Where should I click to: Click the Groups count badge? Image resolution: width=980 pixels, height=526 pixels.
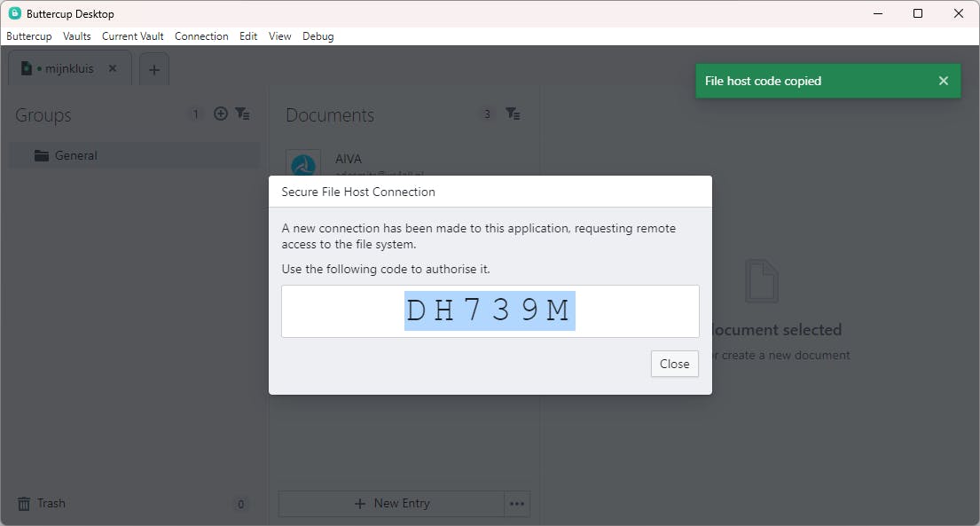(196, 114)
